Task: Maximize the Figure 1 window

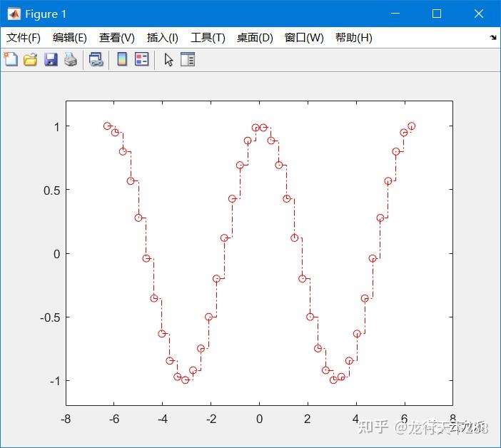Action: (x=437, y=14)
